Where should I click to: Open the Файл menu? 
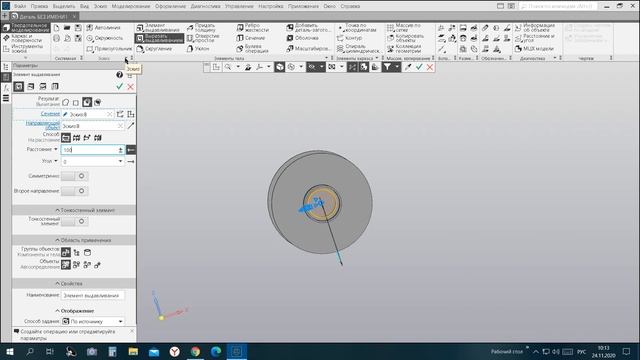click(20, 6)
